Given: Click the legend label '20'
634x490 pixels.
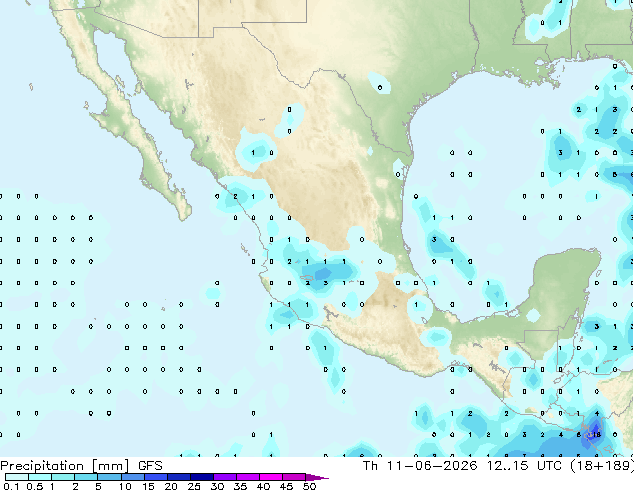Looking at the screenshot, I should pyautogui.click(x=171, y=486).
